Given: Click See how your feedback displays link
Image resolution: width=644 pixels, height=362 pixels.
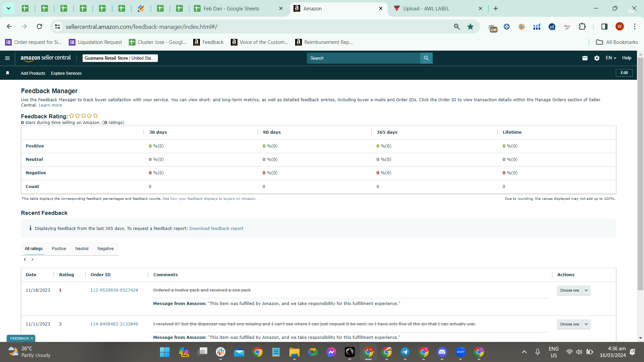Looking at the screenshot, I should (x=209, y=199).
